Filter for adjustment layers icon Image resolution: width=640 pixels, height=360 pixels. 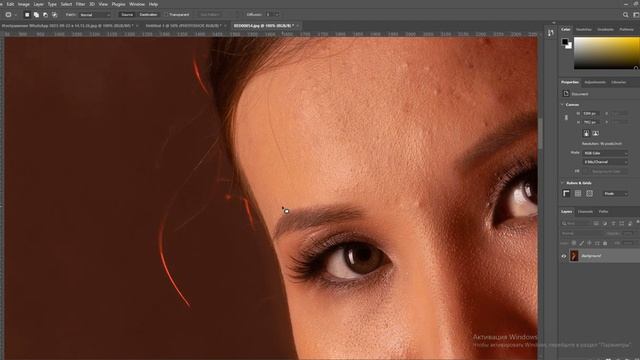tap(604, 224)
